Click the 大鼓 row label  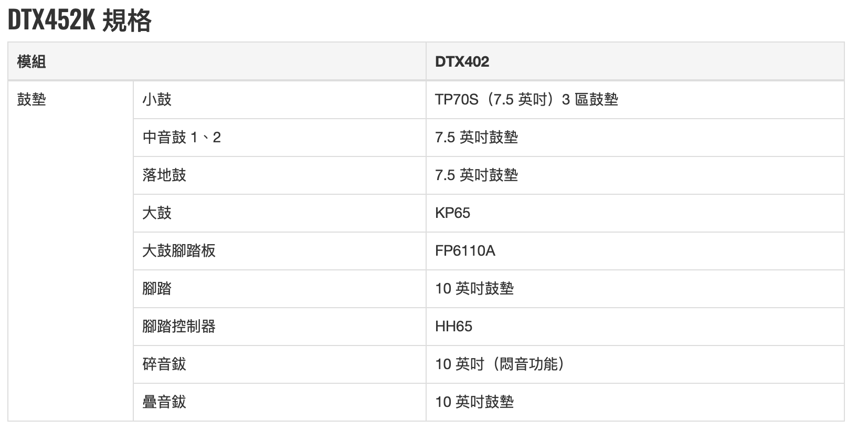coord(157,213)
